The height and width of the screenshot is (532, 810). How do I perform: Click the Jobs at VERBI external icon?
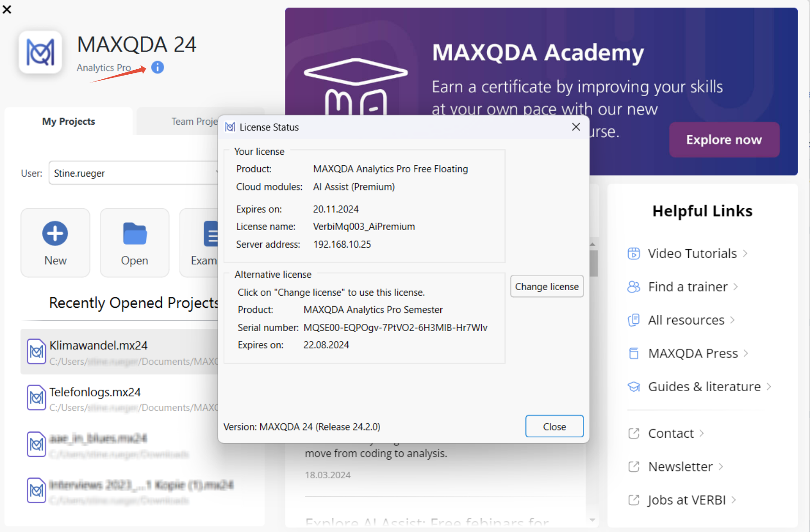pos(634,500)
